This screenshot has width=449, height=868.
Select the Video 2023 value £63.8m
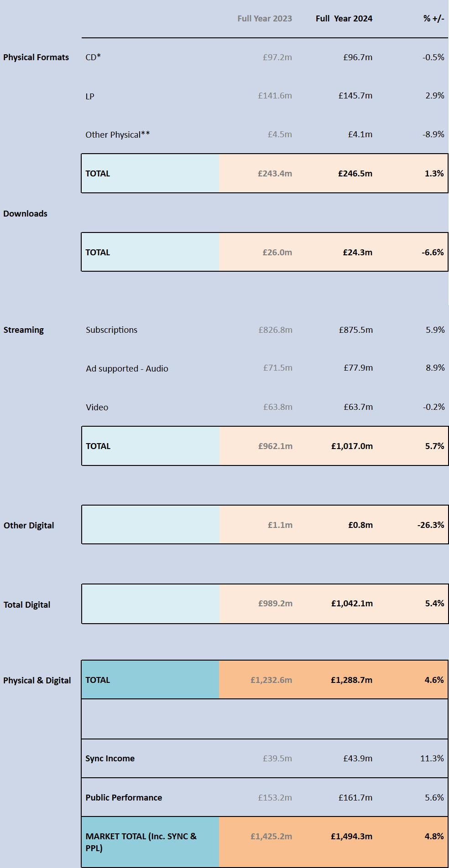point(278,407)
